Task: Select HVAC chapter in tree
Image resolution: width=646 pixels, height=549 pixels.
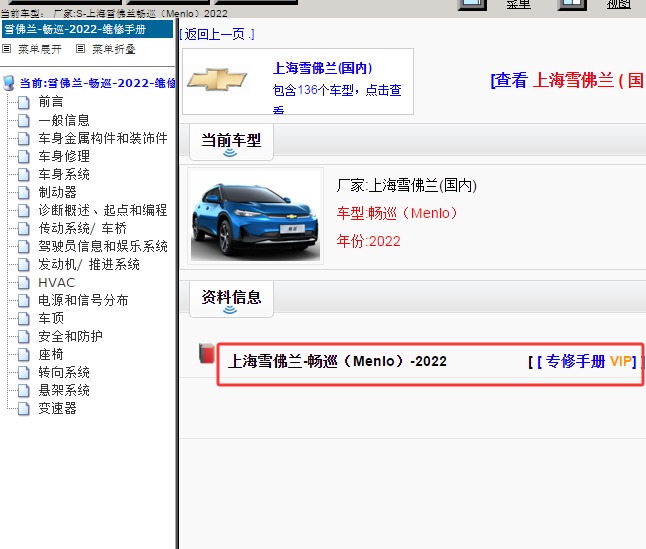Action: [x=56, y=283]
